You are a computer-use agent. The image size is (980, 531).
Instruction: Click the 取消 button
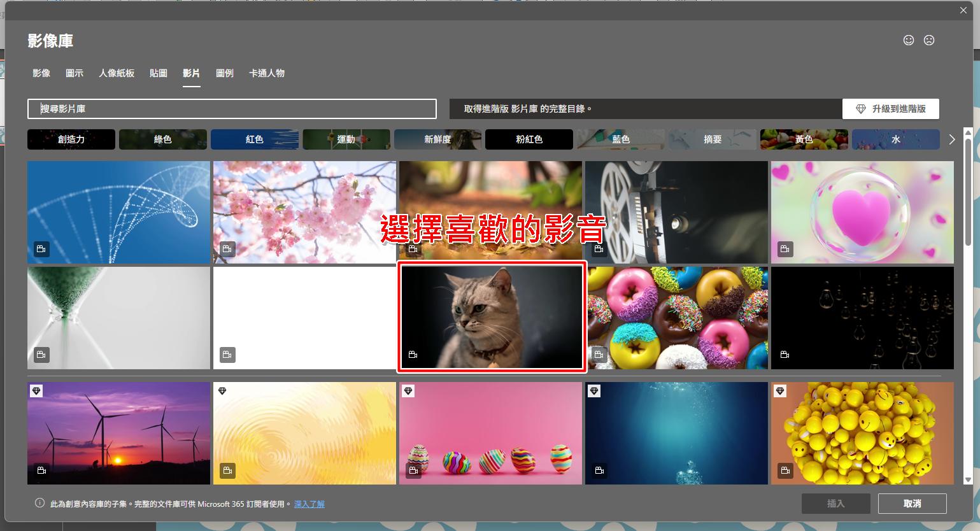pos(912,504)
